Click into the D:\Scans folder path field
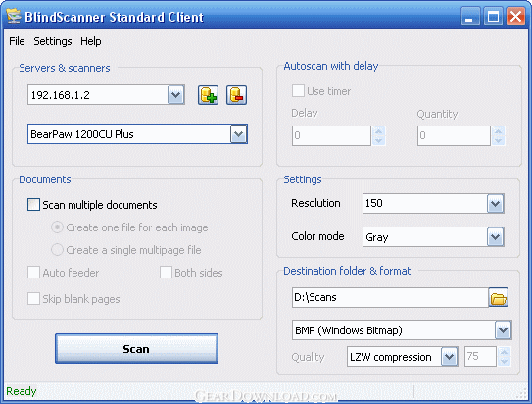Image resolution: width=532 pixels, height=404 pixels. click(390, 297)
